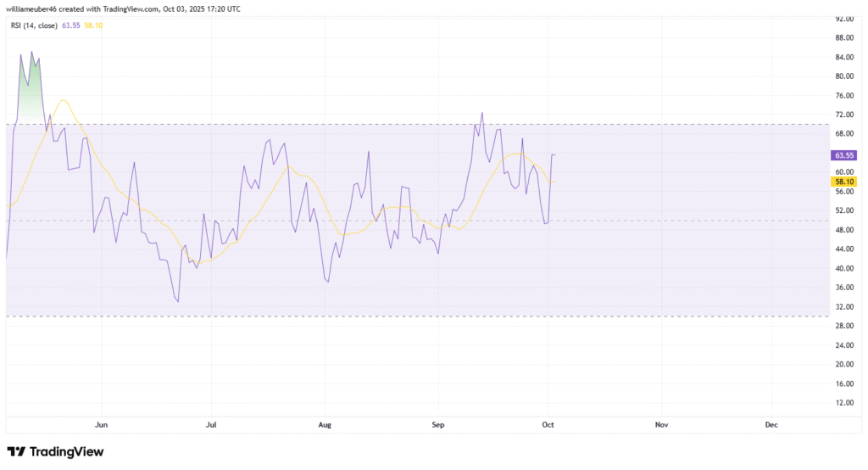
Task: Click the TradingView logo icon
Action: [15, 452]
